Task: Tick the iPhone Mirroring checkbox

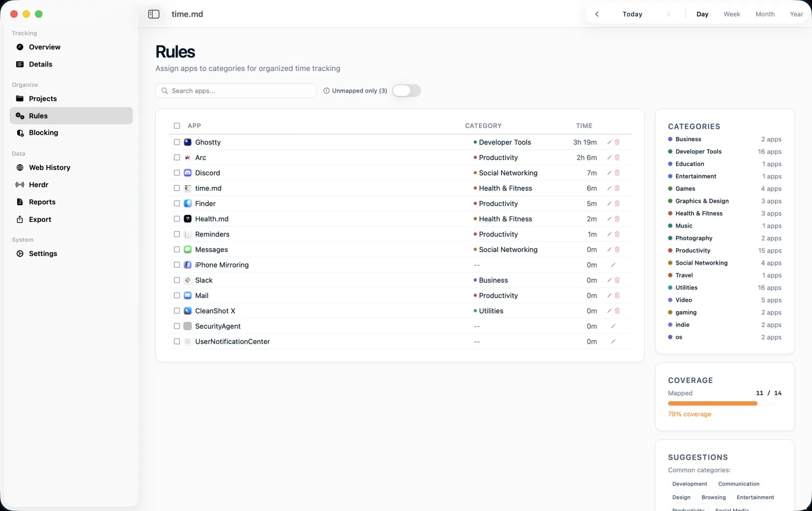Action: [177, 265]
